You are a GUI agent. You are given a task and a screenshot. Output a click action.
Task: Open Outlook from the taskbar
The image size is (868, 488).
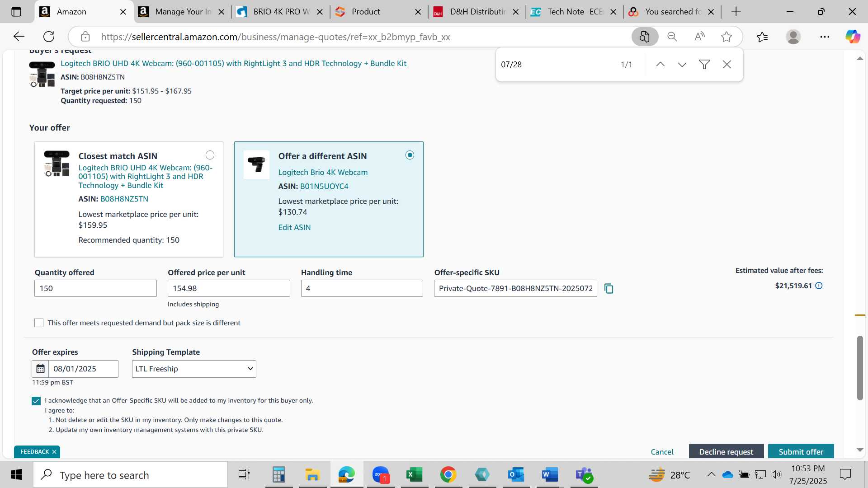[x=516, y=474]
